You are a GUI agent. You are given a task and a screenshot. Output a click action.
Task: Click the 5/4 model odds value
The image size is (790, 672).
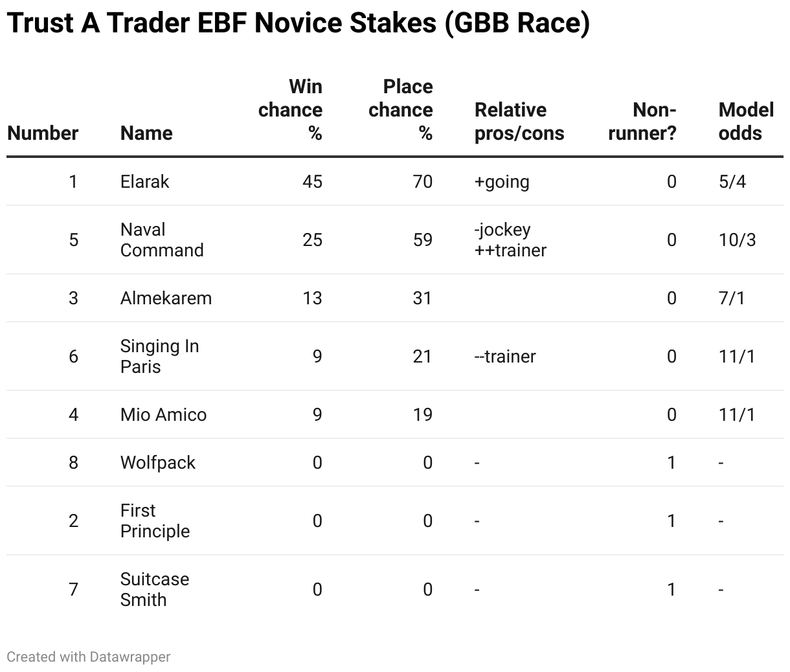point(732,181)
